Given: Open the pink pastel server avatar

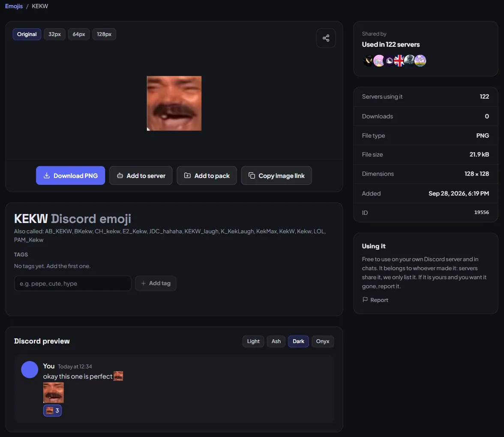Looking at the screenshot, I should point(379,60).
